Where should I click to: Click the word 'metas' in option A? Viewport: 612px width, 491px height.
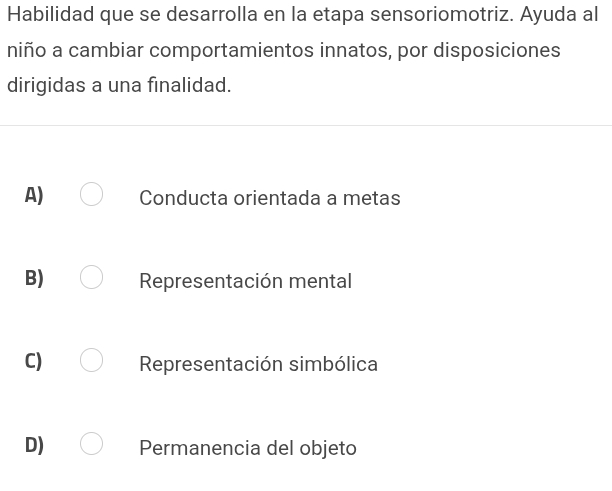372,198
